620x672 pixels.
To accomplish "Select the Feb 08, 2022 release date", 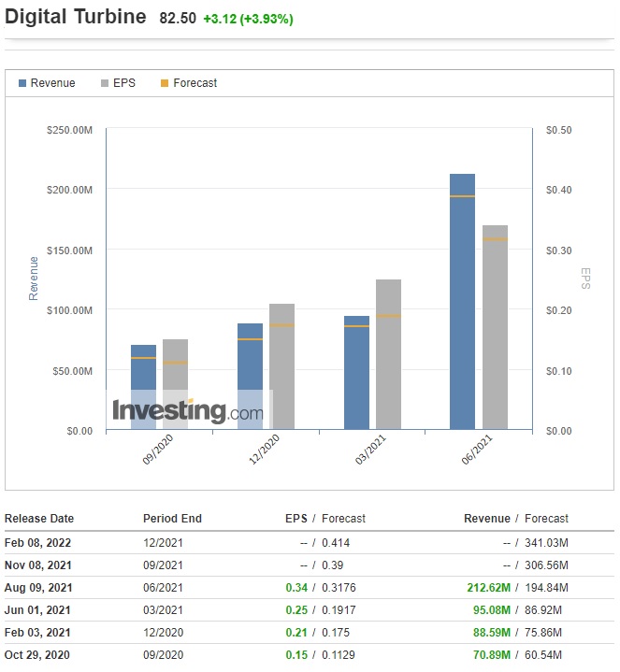I will pyautogui.click(x=37, y=543).
